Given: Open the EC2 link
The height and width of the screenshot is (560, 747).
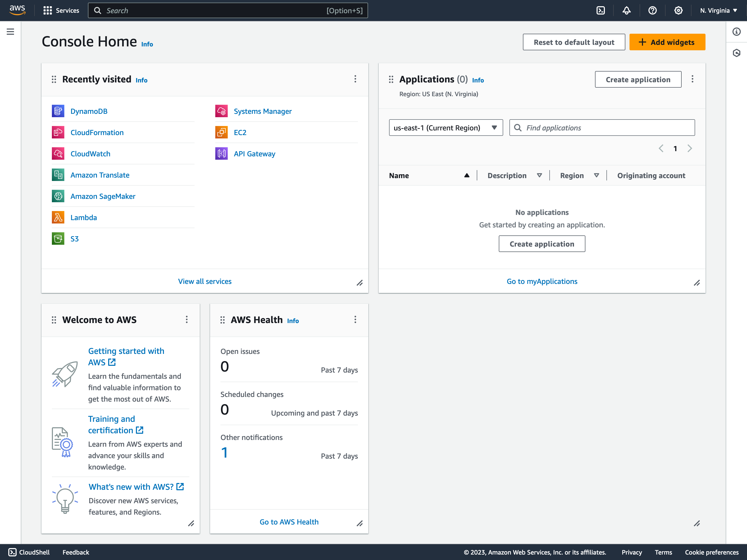Looking at the screenshot, I should 240,132.
